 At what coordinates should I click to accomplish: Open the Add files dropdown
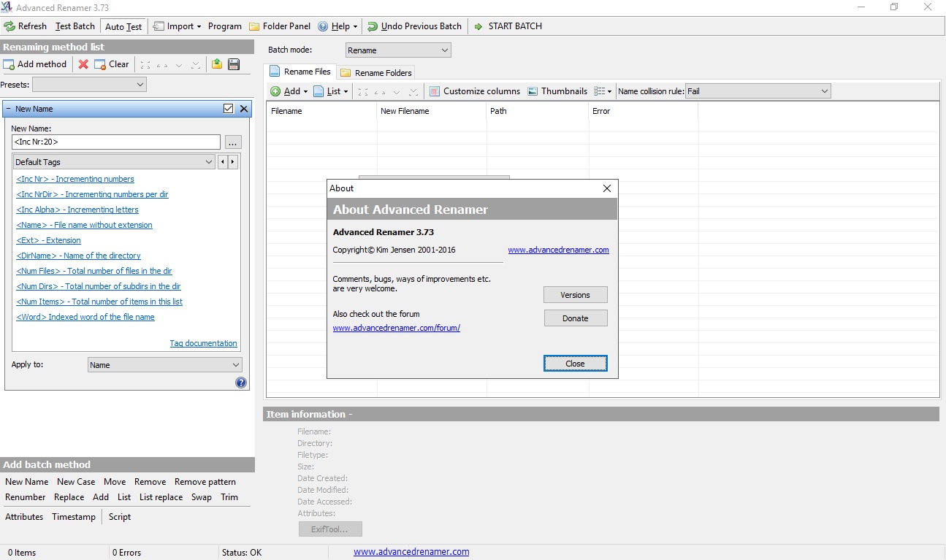[289, 91]
